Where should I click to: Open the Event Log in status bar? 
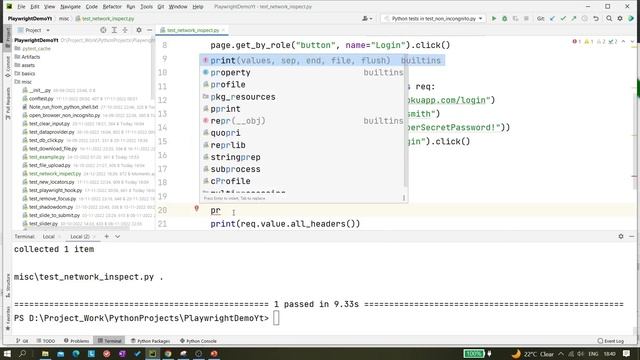(x=611, y=340)
